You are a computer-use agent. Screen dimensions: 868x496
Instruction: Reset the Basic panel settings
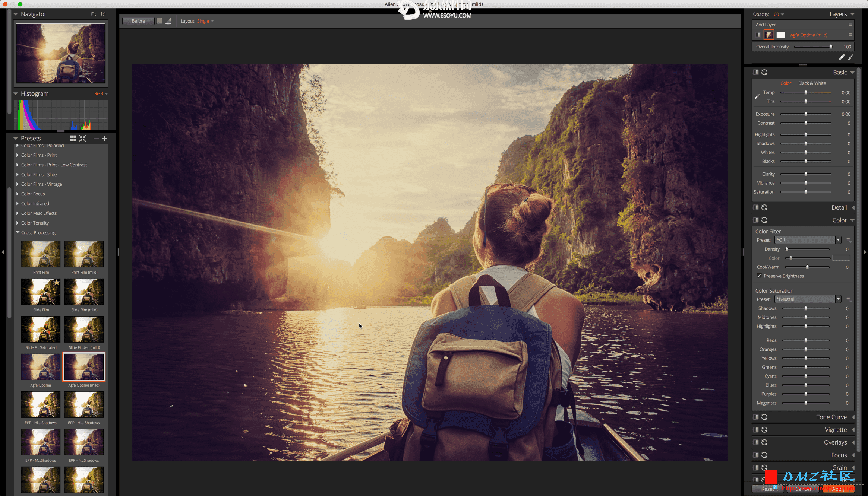[x=764, y=72]
